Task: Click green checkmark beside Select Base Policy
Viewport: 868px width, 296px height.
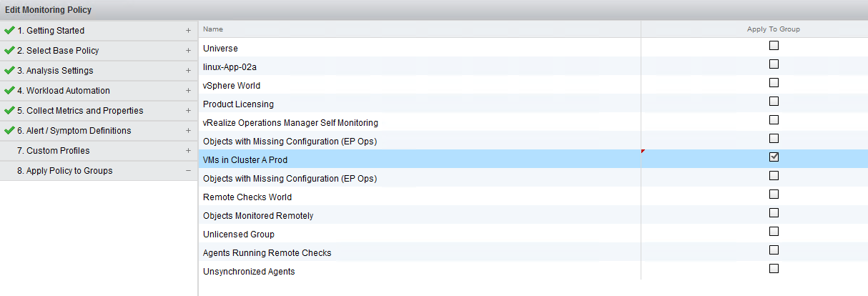Action: [x=9, y=51]
